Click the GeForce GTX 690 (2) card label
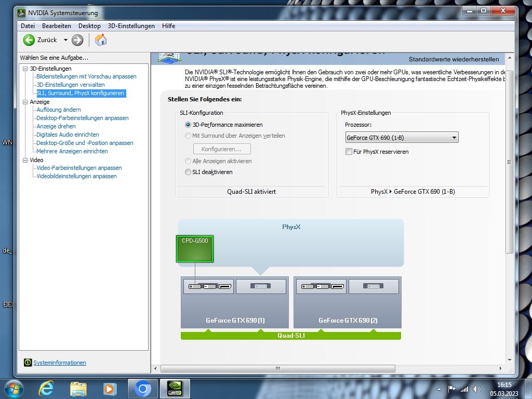This screenshot has width=532, height=399. 348,320
